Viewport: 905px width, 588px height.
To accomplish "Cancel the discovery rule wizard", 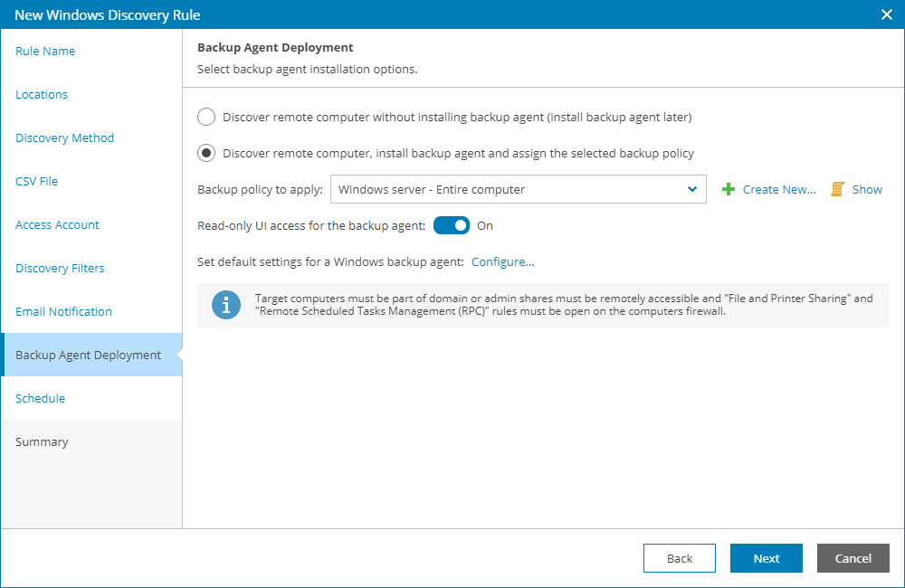I will pyautogui.click(x=853, y=558).
